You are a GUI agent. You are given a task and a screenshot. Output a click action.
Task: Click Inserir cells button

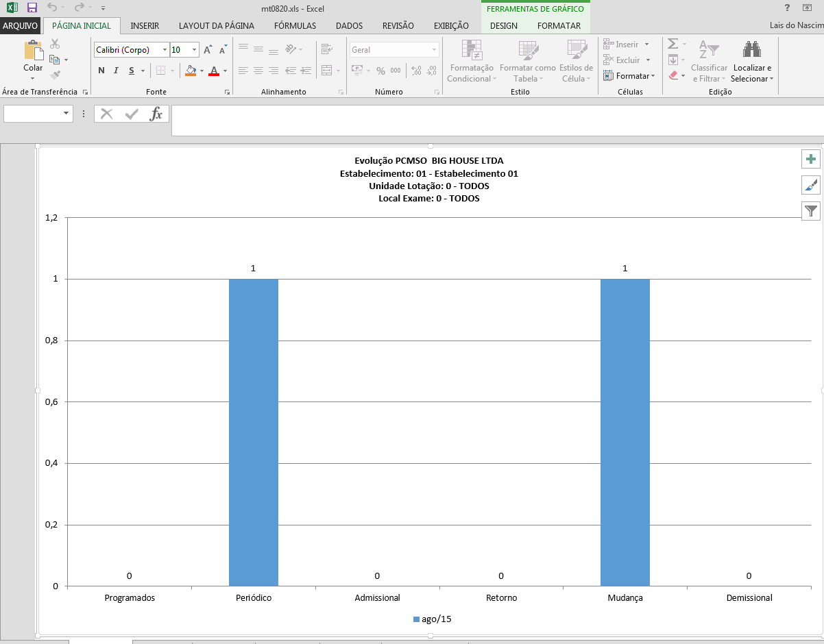click(x=626, y=45)
